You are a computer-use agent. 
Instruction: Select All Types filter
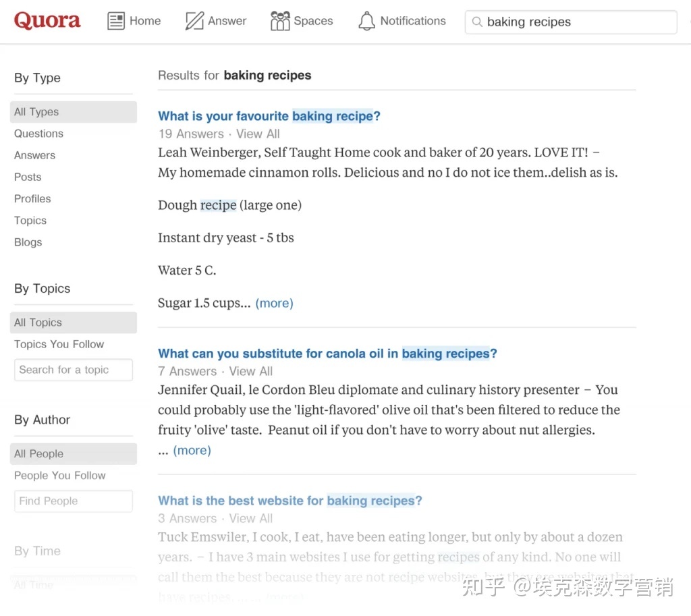click(73, 112)
